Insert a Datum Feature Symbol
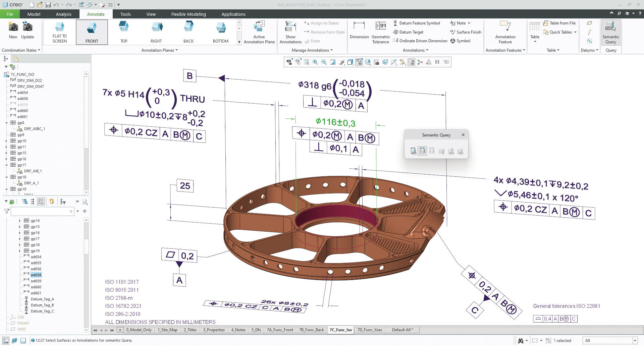644x346 pixels. (x=417, y=23)
